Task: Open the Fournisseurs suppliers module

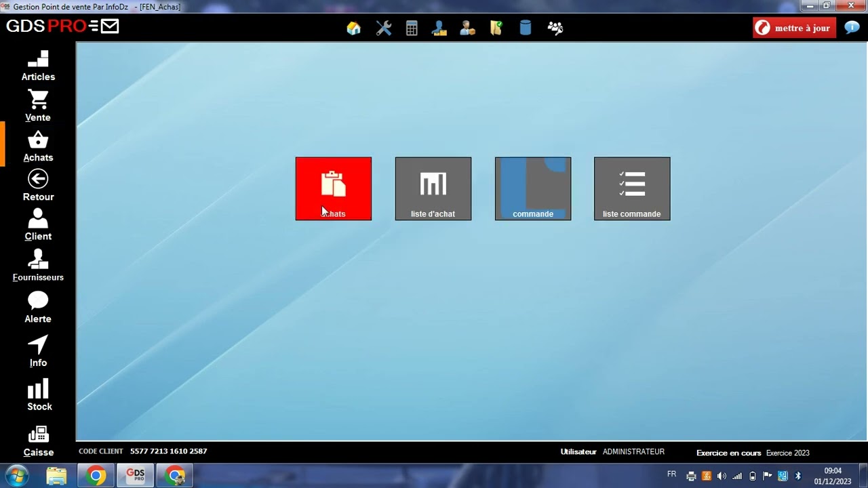Action: point(38,266)
